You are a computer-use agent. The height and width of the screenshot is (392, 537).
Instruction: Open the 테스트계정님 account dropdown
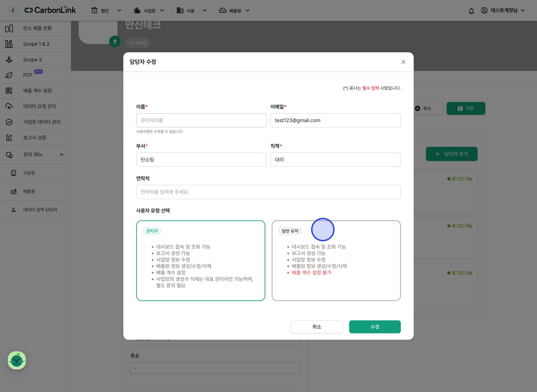503,10
